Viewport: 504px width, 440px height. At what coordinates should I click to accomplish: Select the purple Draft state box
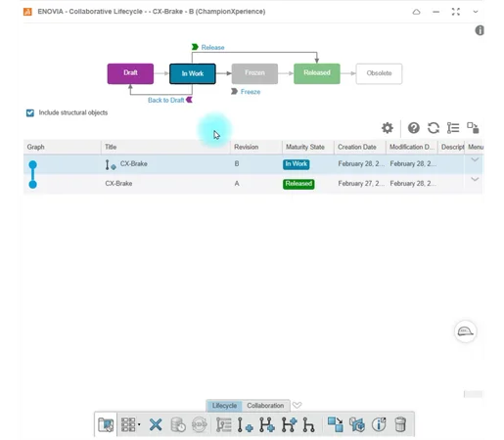(x=130, y=73)
